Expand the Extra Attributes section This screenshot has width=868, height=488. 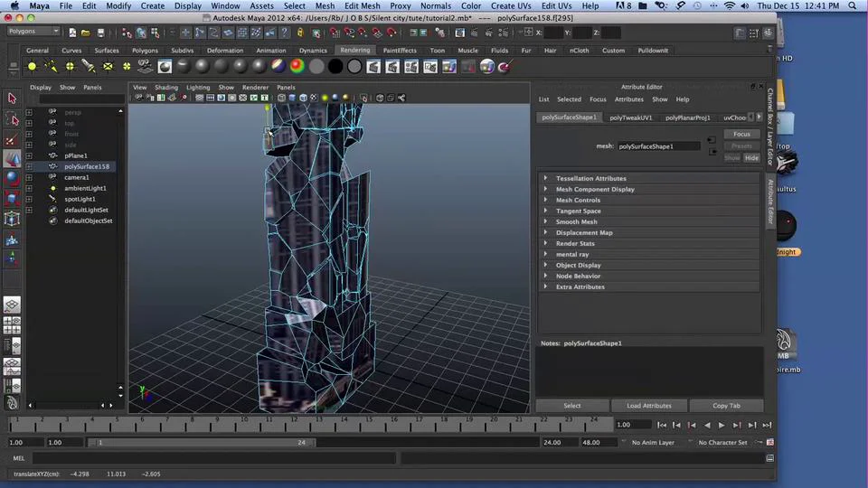[x=649, y=286]
